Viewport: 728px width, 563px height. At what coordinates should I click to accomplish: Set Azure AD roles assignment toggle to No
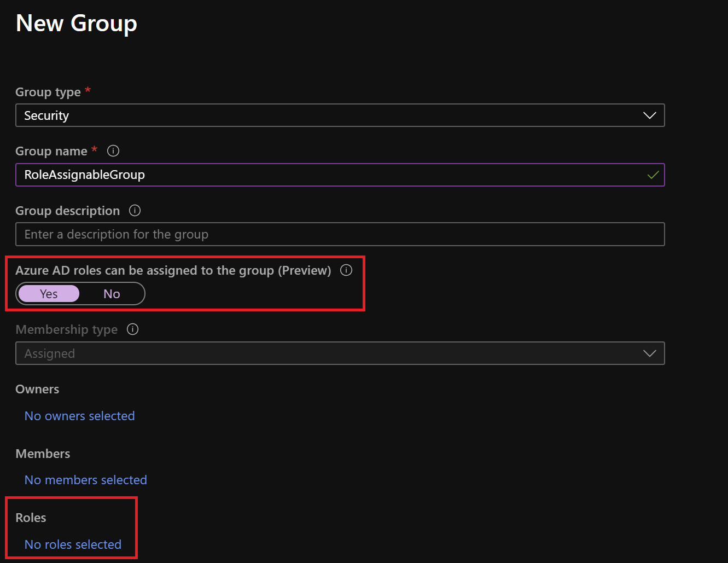point(111,293)
